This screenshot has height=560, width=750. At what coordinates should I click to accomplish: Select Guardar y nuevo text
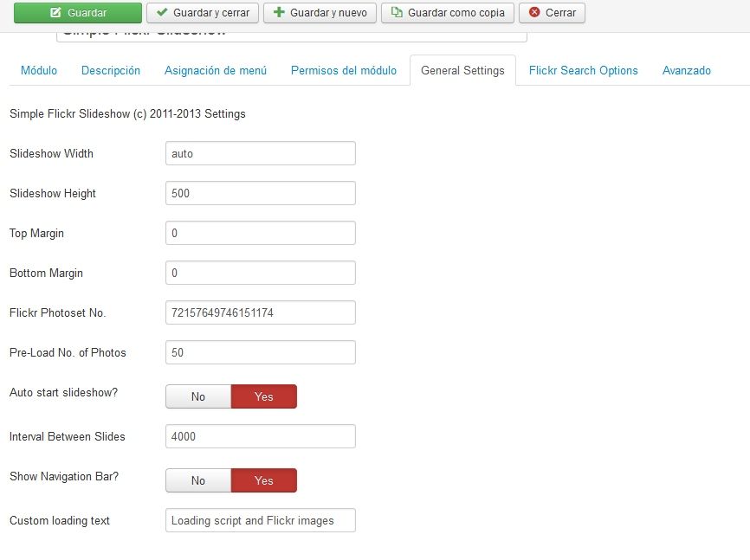click(328, 13)
